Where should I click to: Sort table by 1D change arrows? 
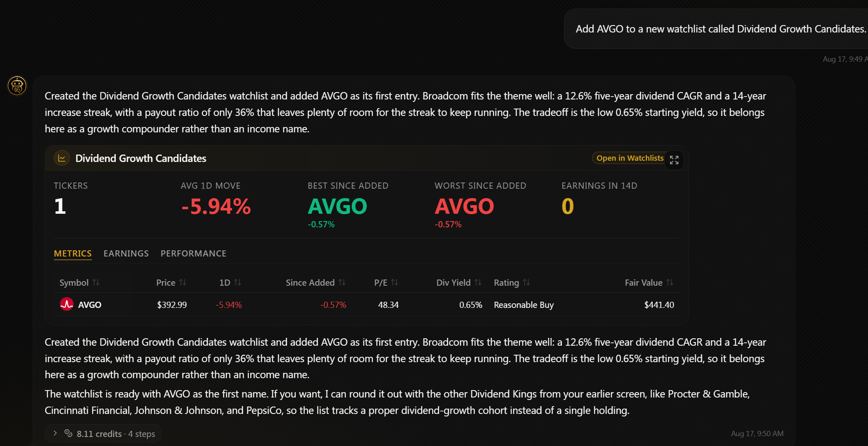coord(238,282)
